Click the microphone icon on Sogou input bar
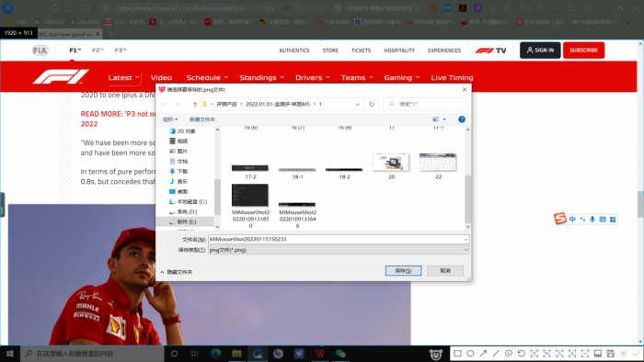 point(592,220)
